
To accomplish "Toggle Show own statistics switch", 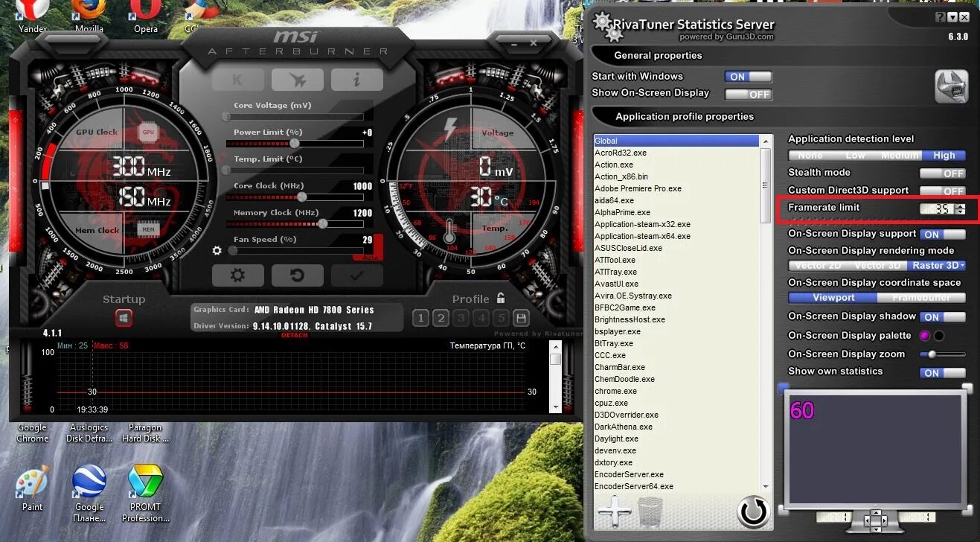I will point(943,372).
